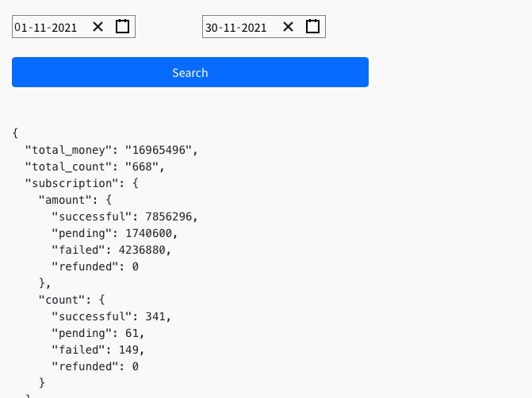Select the day segment of the start date

click(x=21, y=28)
